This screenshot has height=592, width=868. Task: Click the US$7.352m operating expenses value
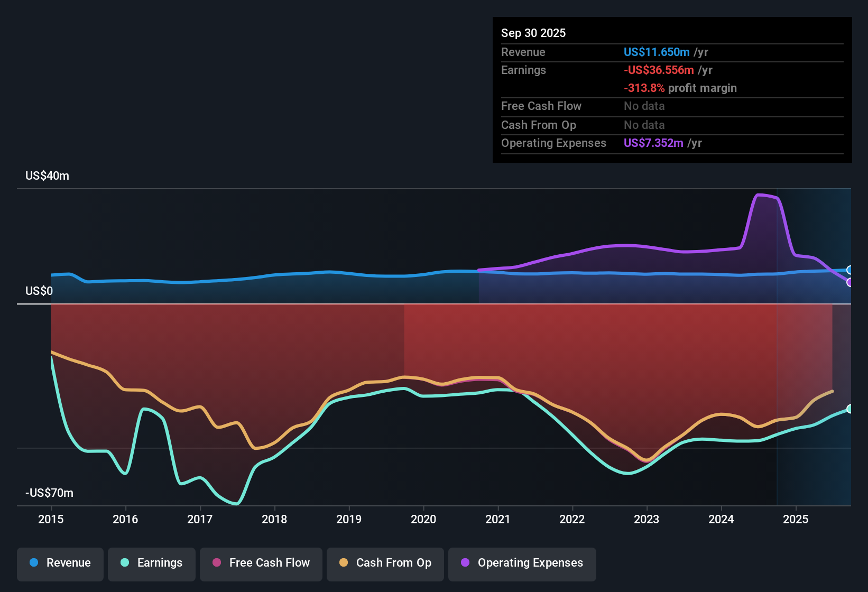[x=653, y=143]
